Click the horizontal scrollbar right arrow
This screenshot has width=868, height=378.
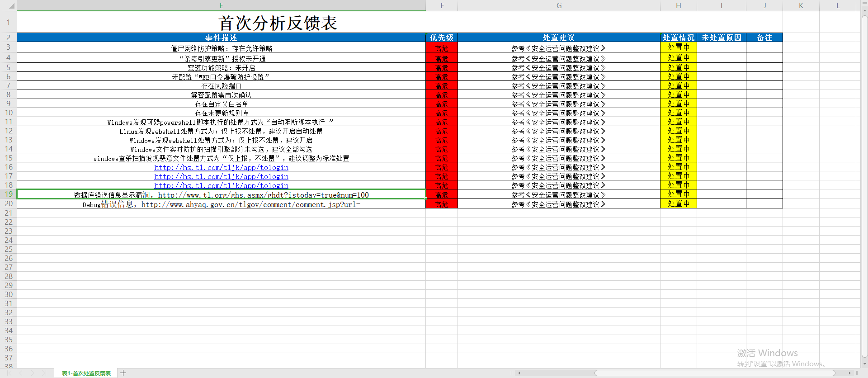click(x=849, y=373)
